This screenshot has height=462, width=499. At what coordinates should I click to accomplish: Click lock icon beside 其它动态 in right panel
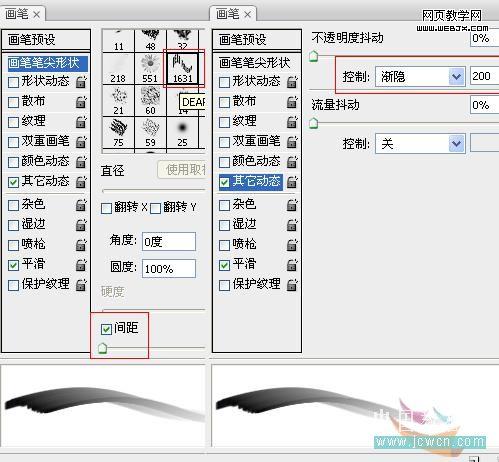coord(292,182)
